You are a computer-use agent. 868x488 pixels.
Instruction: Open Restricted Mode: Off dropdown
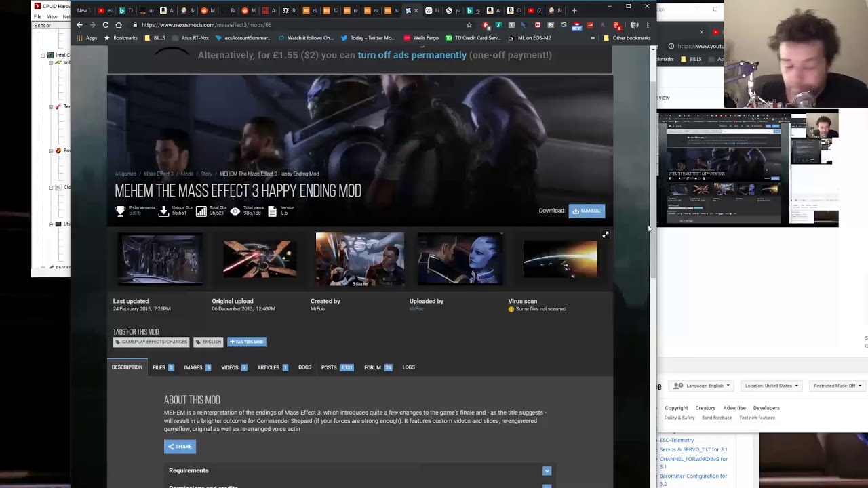click(x=837, y=386)
